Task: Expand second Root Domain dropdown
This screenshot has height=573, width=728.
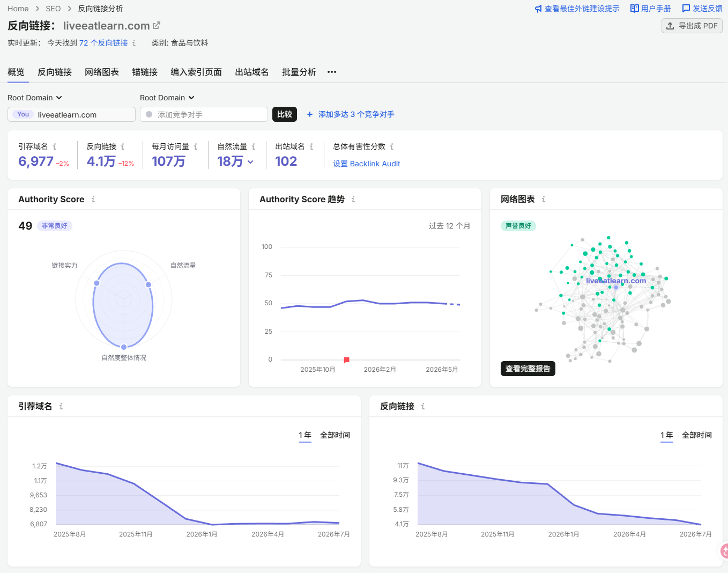Action: [x=167, y=98]
